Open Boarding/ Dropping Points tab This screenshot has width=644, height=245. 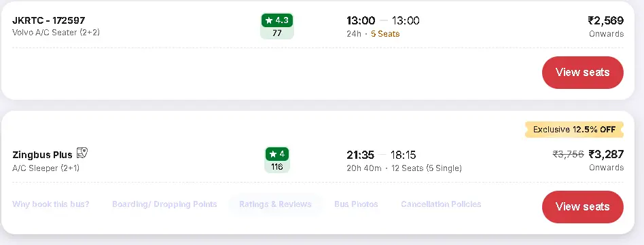coord(164,204)
